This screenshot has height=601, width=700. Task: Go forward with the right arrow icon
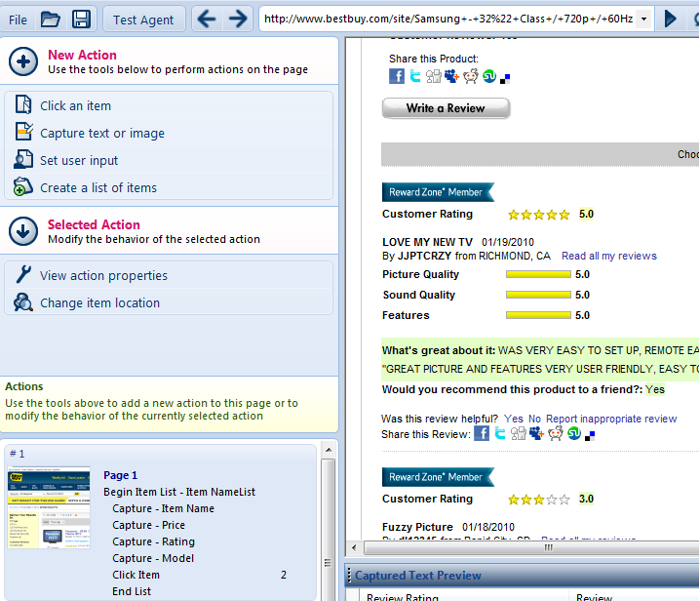pos(238,19)
